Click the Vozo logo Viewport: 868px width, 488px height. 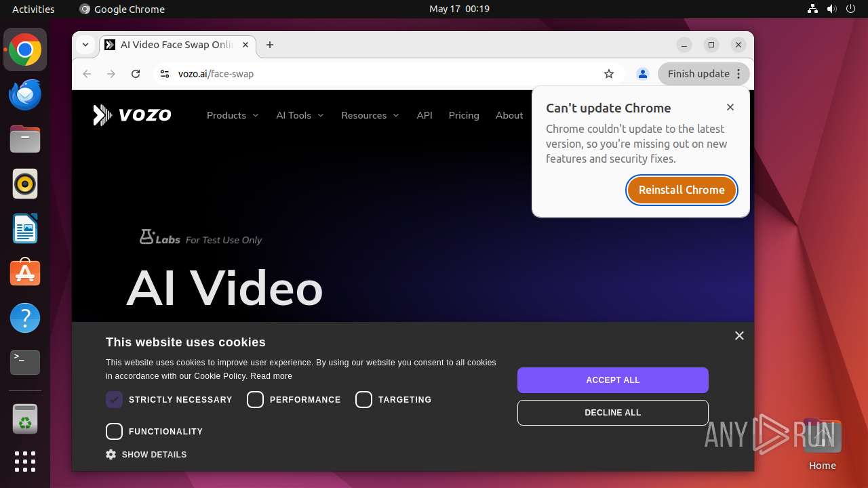(x=132, y=115)
